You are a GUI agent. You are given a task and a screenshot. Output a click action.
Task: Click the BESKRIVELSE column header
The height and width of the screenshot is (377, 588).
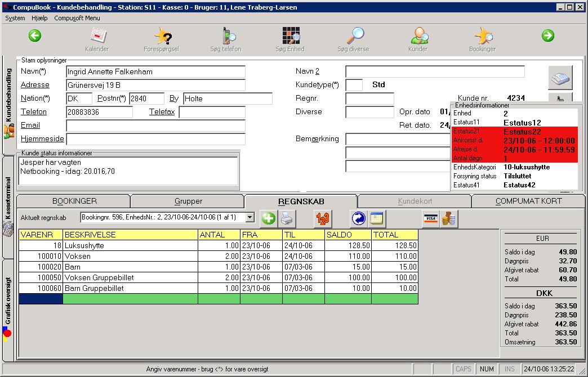pyautogui.click(x=131, y=235)
